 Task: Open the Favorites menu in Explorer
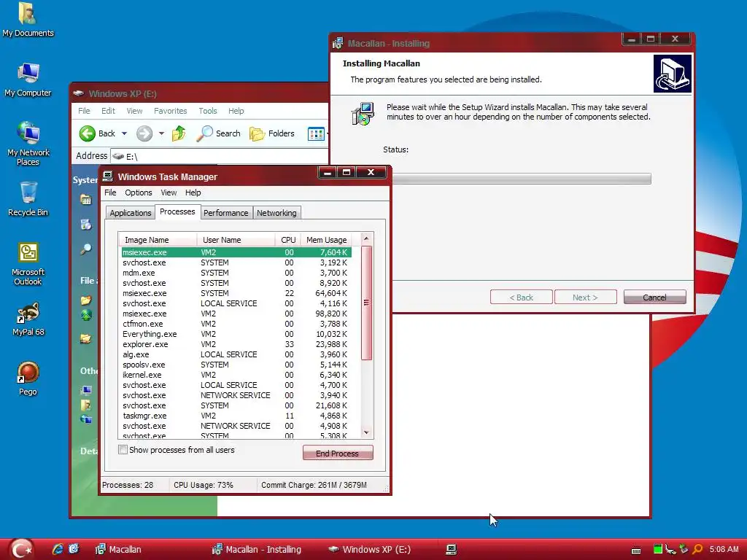tap(170, 111)
